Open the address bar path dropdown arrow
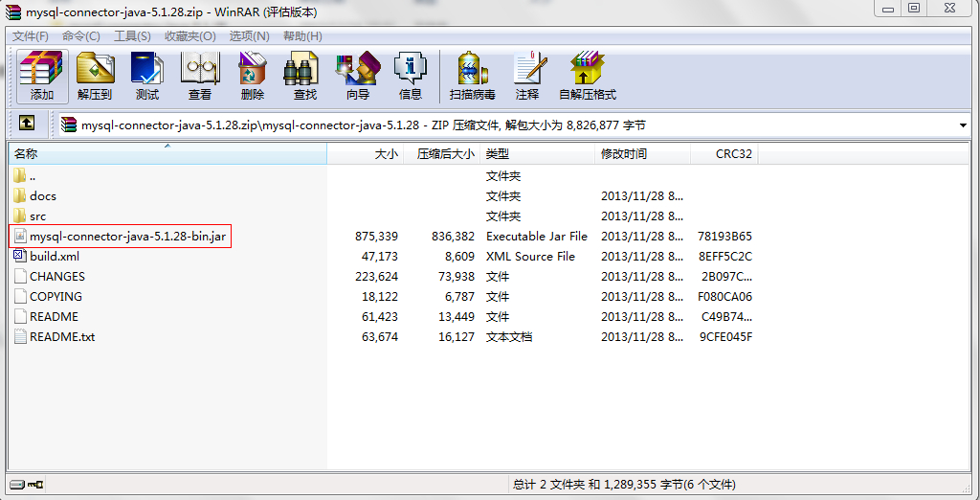Screen dimensions: 980x500 click(963, 125)
